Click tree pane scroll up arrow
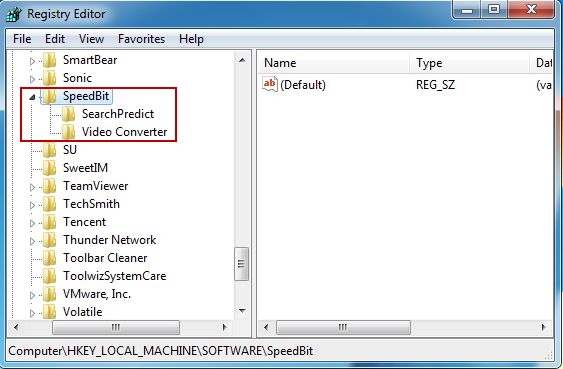 [242, 60]
